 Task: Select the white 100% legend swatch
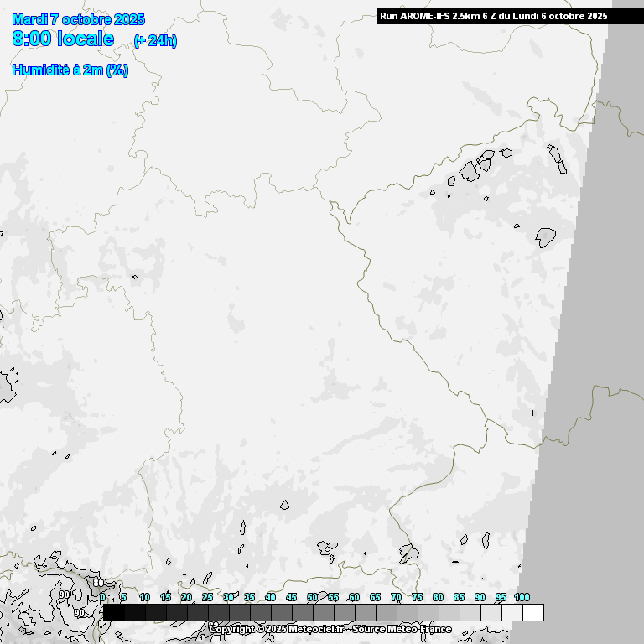[532, 613]
